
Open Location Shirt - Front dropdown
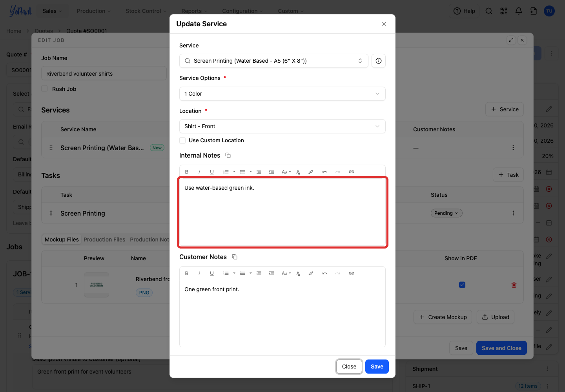282,126
